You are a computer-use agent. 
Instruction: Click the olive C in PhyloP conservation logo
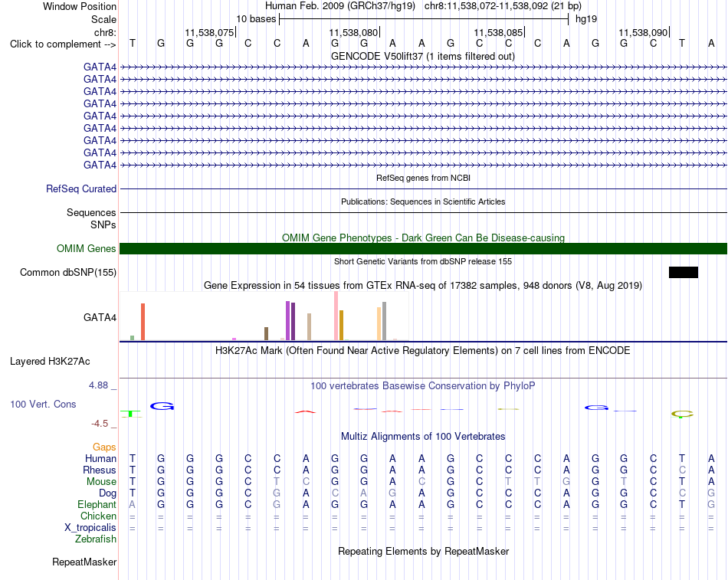[683, 415]
